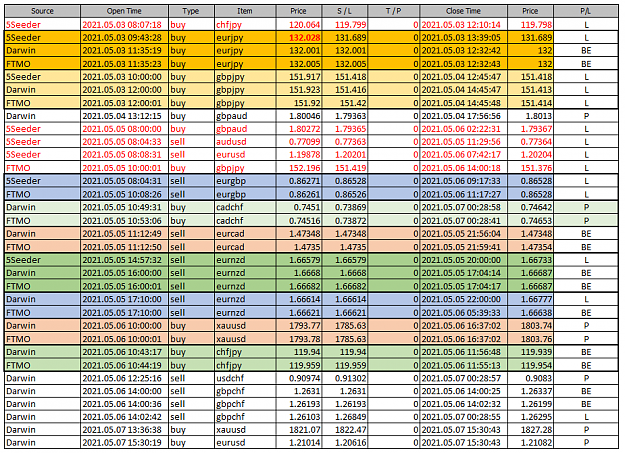Select the 5Seeder eurgbp source cell
Screen dimensions: 625x453
click(42, 181)
